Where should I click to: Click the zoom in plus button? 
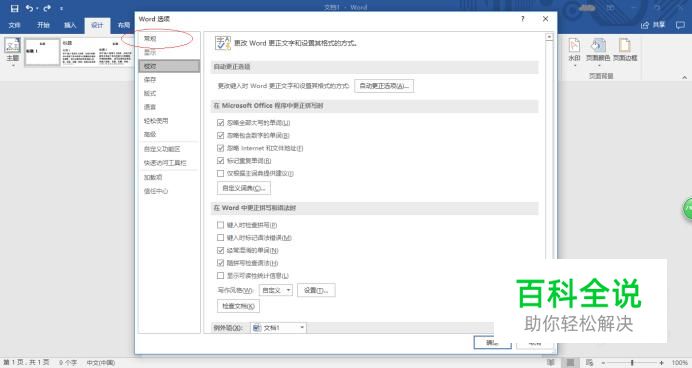(662, 363)
